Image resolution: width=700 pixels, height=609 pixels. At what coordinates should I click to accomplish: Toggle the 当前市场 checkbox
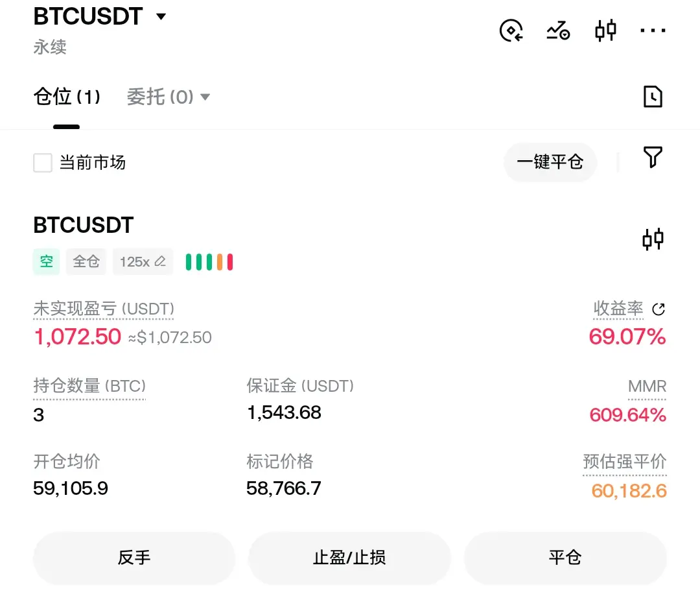click(x=43, y=163)
